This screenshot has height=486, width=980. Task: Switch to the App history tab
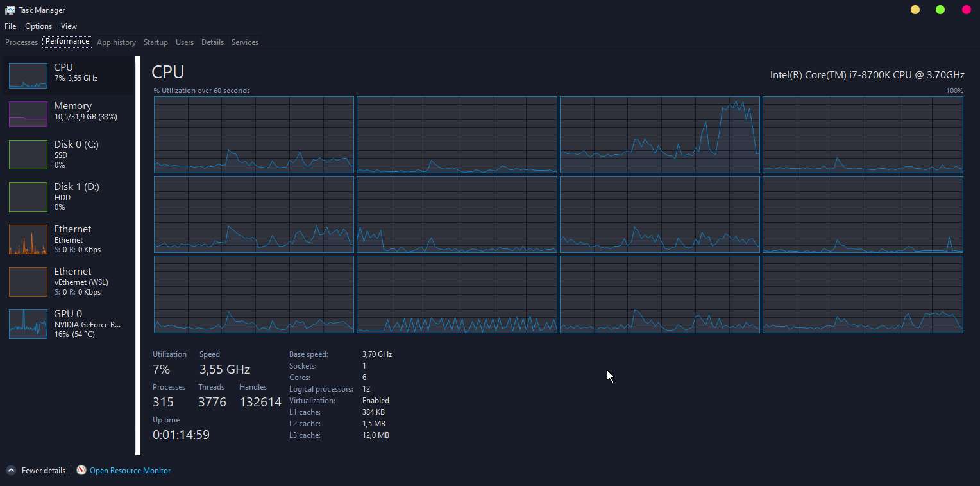pyautogui.click(x=116, y=42)
